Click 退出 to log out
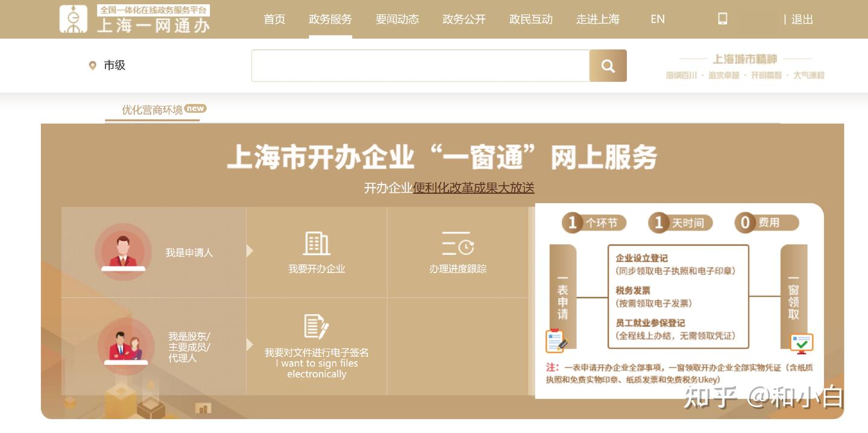 (x=802, y=19)
